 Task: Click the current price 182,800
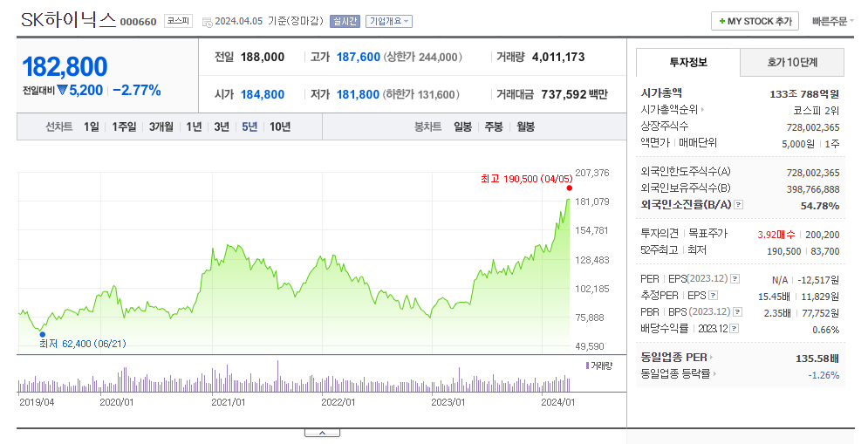click(65, 67)
